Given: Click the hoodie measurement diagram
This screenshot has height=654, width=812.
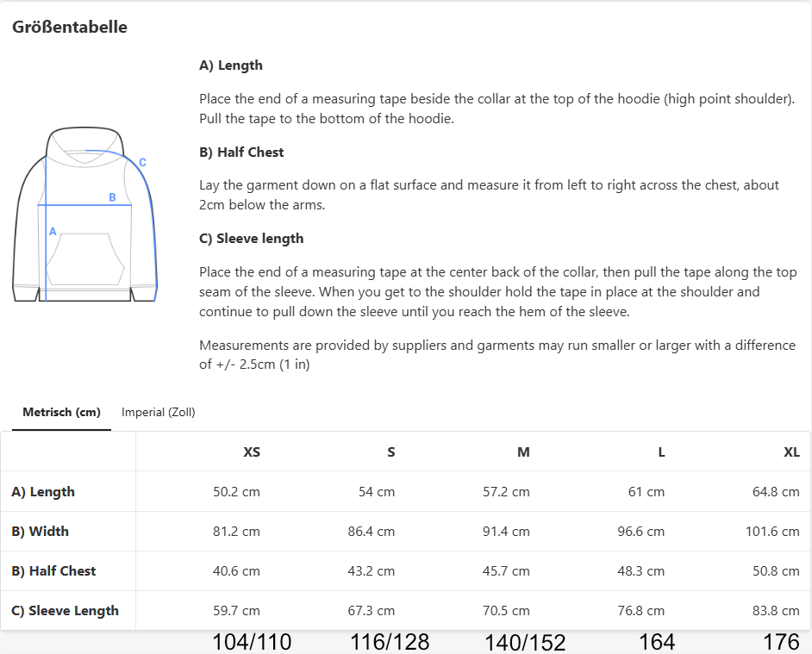Looking at the screenshot, I should pos(85,215).
